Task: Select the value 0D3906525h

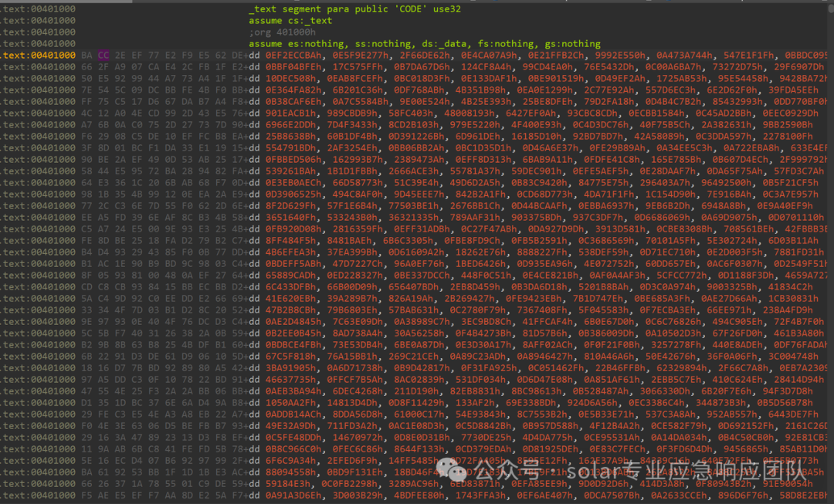Action: coord(293,194)
